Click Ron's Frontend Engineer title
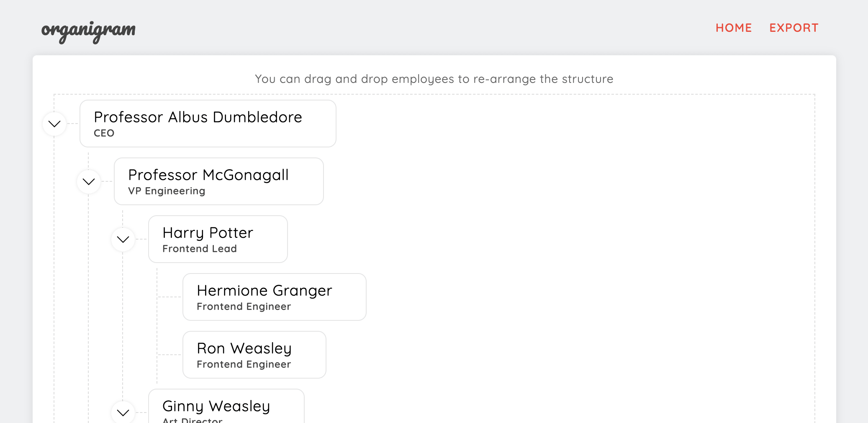Screen dimensions: 868x423 (244, 364)
